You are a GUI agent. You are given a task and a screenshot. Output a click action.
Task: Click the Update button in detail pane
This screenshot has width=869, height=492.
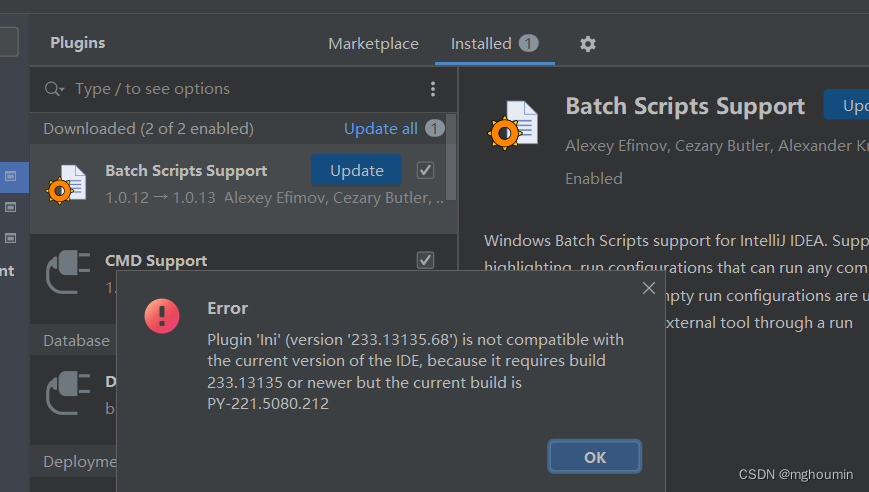pos(846,105)
